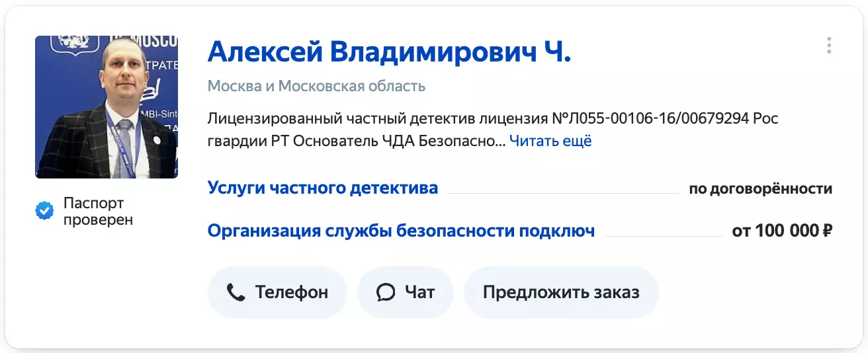Click the по договорённости price
This screenshot has width=868, height=353.
(760, 188)
